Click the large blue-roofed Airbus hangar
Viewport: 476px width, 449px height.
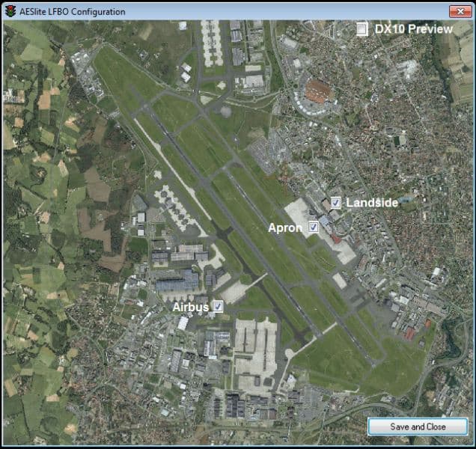pyautogui.click(x=177, y=281)
